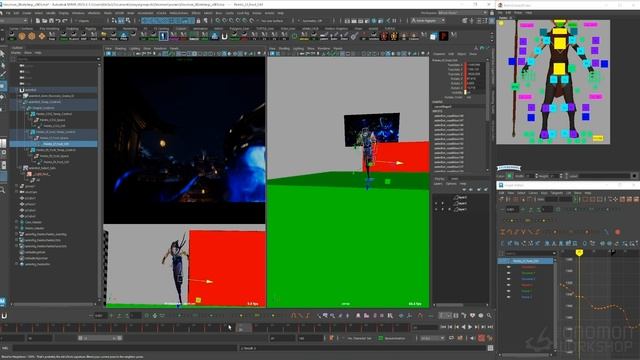Click the white U magnet shelf icon
Viewport: 640px width, 360px height.
224,36
